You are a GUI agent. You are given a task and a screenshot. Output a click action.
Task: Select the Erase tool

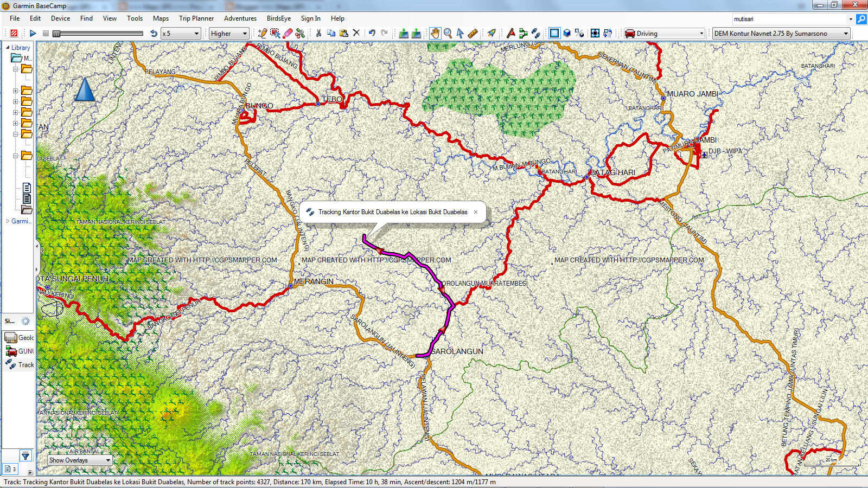(288, 33)
